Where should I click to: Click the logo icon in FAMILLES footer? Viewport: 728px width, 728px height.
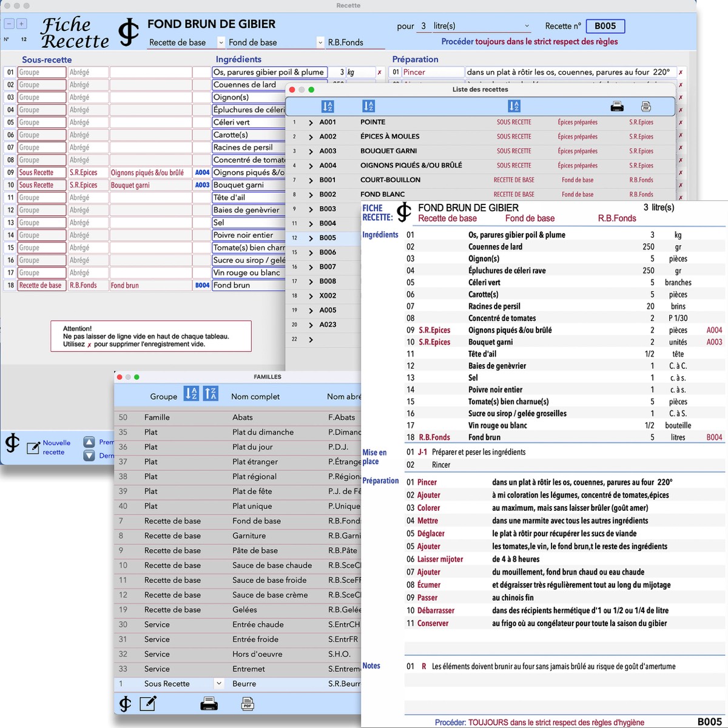pos(125,704)
